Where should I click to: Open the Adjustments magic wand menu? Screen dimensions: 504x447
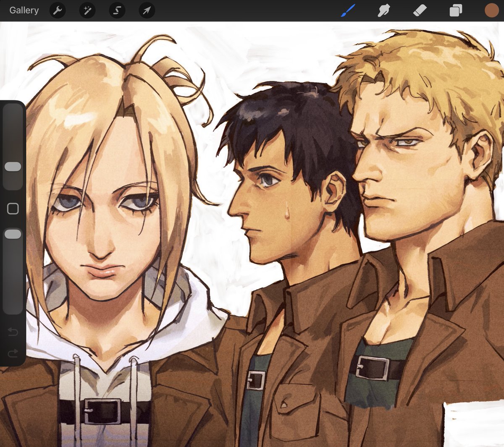coord(87,10)
